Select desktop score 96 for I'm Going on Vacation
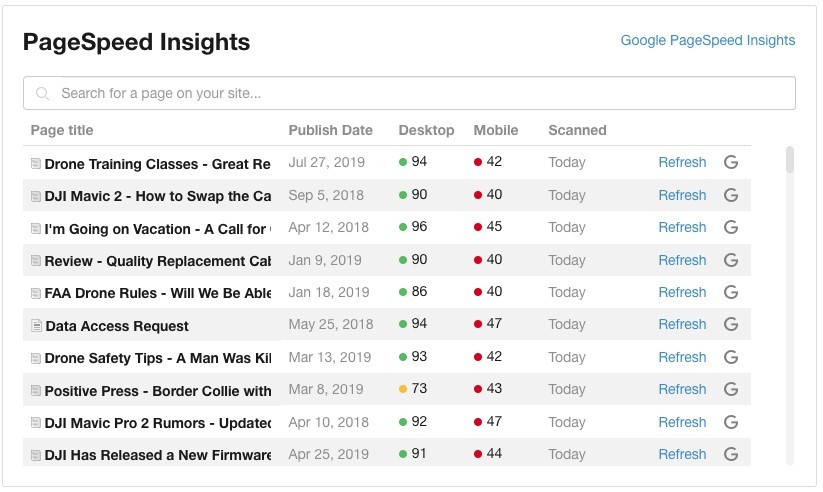 (x=419, y=227)
